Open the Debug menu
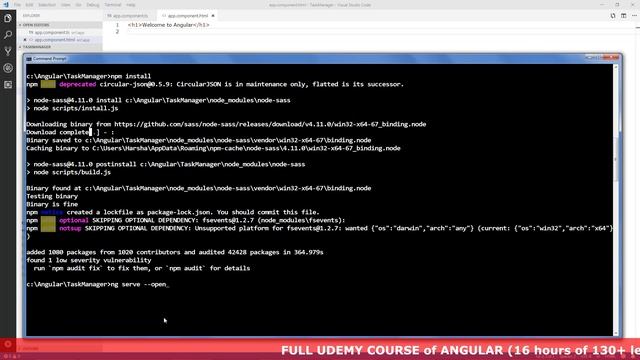640x360 pixels. coord(93,5)
